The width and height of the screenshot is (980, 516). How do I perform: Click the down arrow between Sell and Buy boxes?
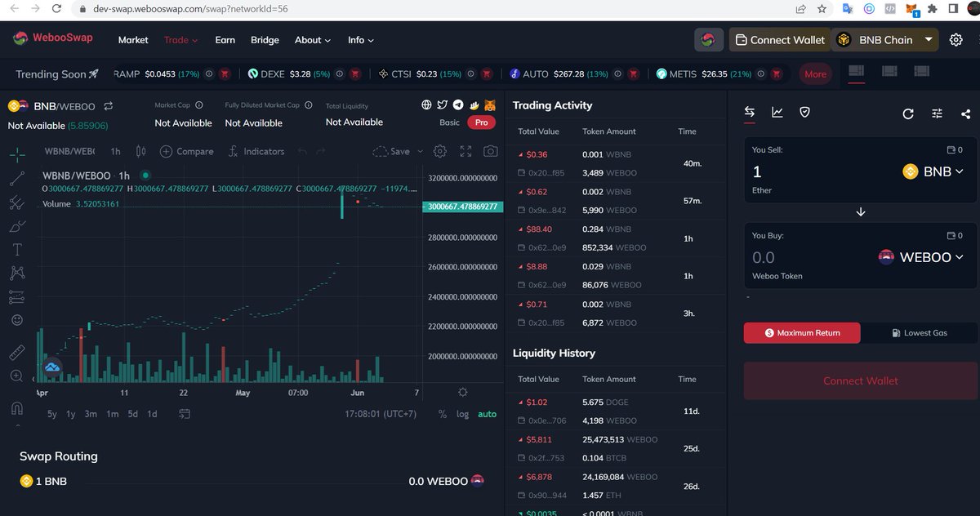pos(861,211)
